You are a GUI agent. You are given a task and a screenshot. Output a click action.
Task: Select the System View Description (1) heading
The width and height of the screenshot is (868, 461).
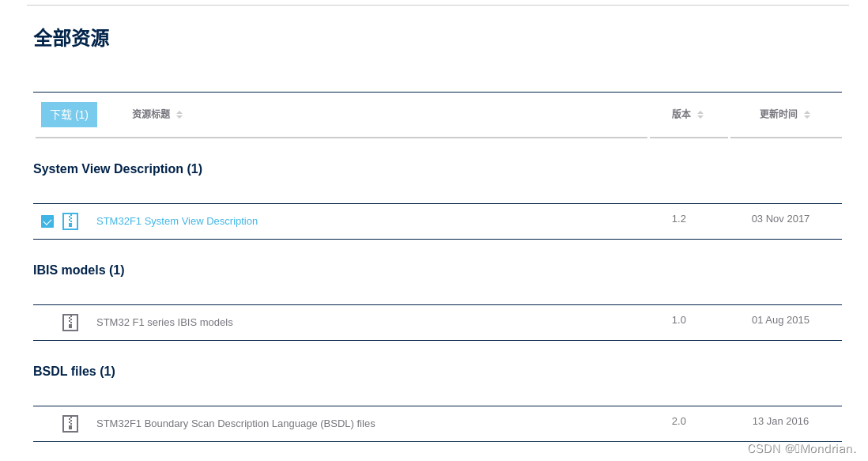pos(118,168)
